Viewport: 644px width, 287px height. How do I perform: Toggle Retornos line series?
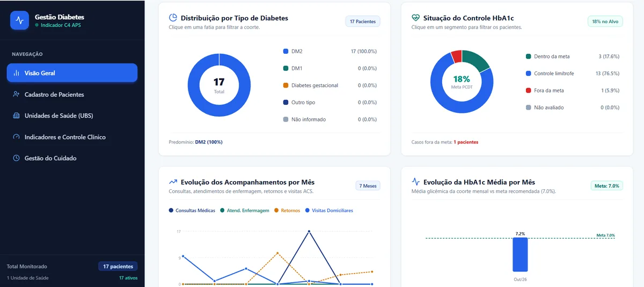287,211
